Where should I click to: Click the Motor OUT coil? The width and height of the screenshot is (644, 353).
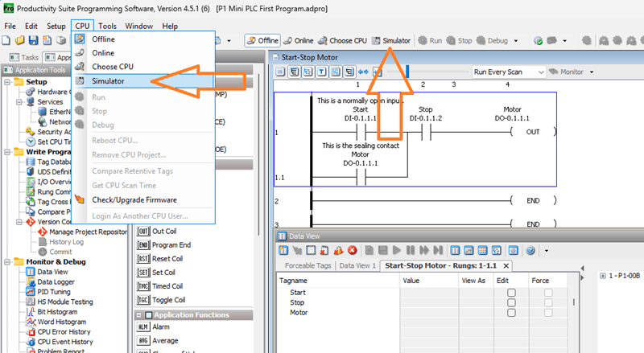coord(533,132)
